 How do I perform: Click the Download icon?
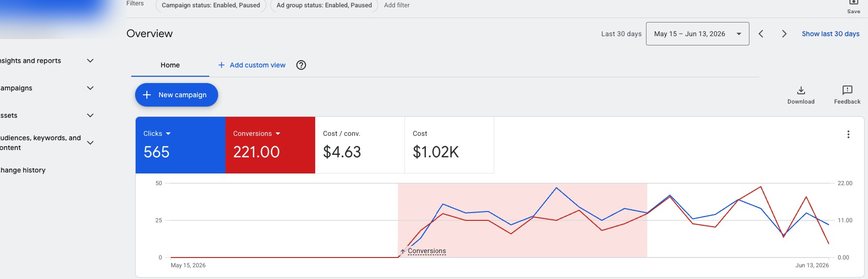pos(801,90)
